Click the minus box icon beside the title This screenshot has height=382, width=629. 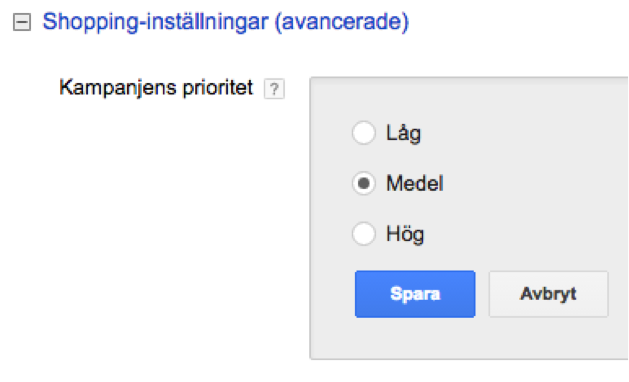[22, 22]
